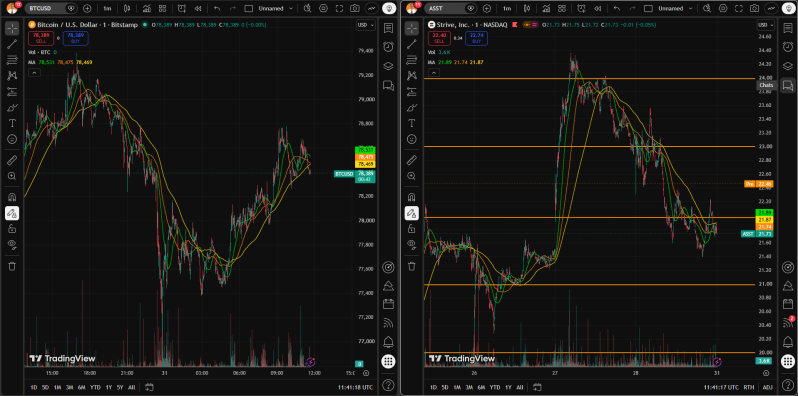Click the trash remove-objects icon on the Bitcoin chart

click(x=12, y=266)
